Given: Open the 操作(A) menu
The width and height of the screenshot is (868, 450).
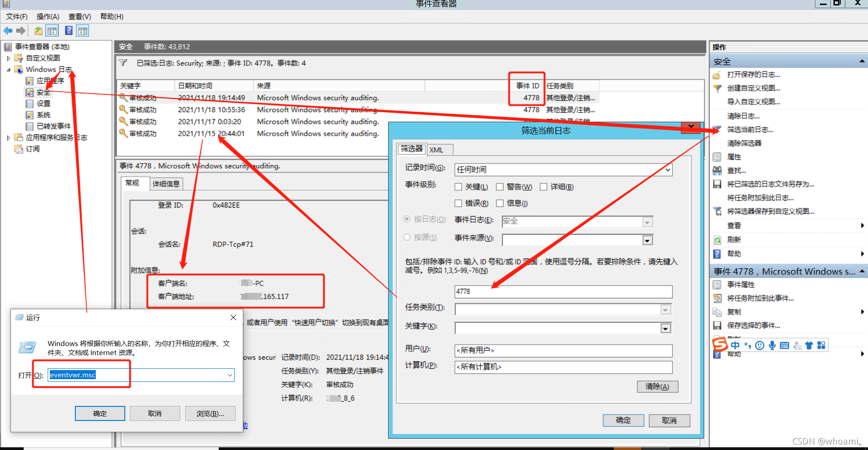Looking at the screenshot, I should (x=48, y=17).
